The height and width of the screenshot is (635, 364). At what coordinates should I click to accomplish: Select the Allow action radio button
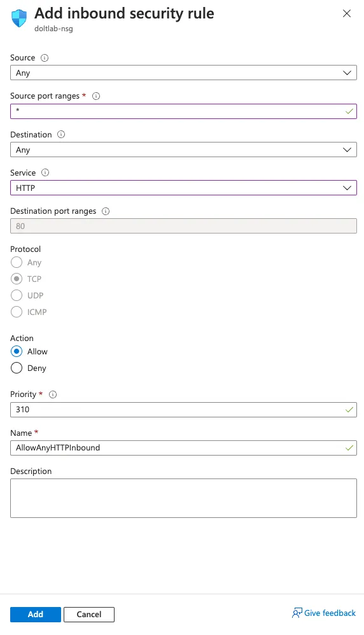coord(17,351)
